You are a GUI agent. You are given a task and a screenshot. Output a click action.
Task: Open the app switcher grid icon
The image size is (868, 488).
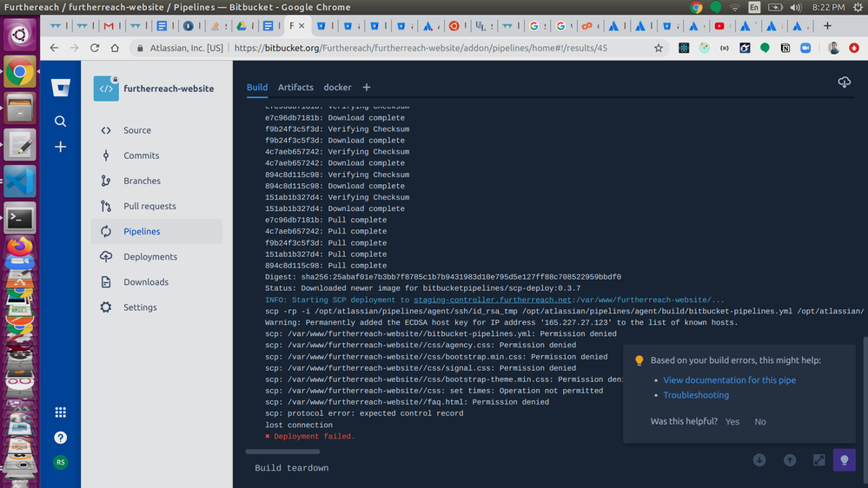(x=60, y=412)
